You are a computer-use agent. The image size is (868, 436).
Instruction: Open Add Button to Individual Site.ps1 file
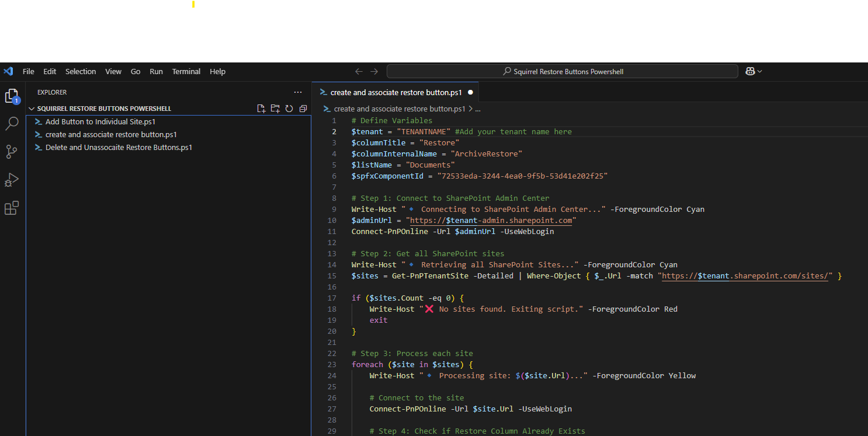(x=100, y=122)
